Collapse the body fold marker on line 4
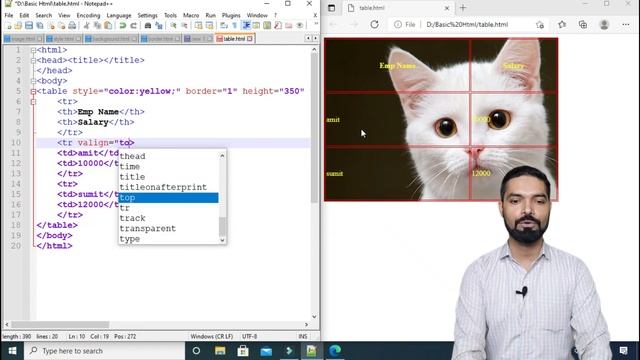The image size is (640, 360). (x=33, y=81)
